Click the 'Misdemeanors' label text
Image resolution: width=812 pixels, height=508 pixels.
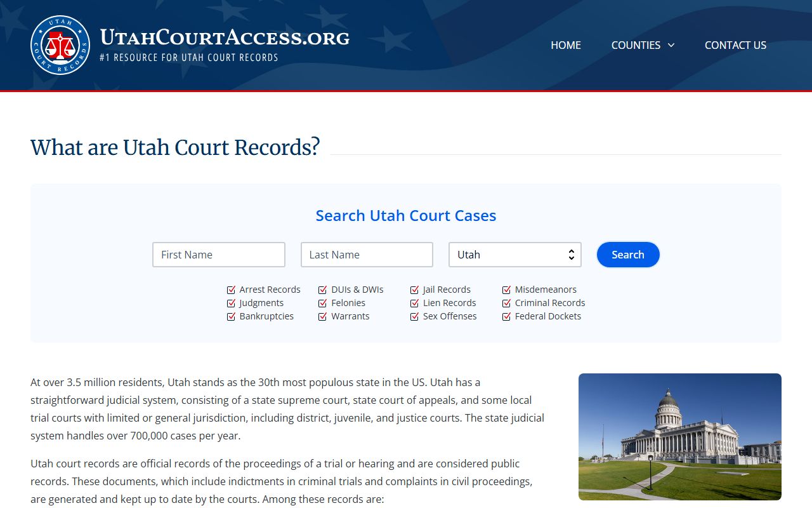(546, 290)
